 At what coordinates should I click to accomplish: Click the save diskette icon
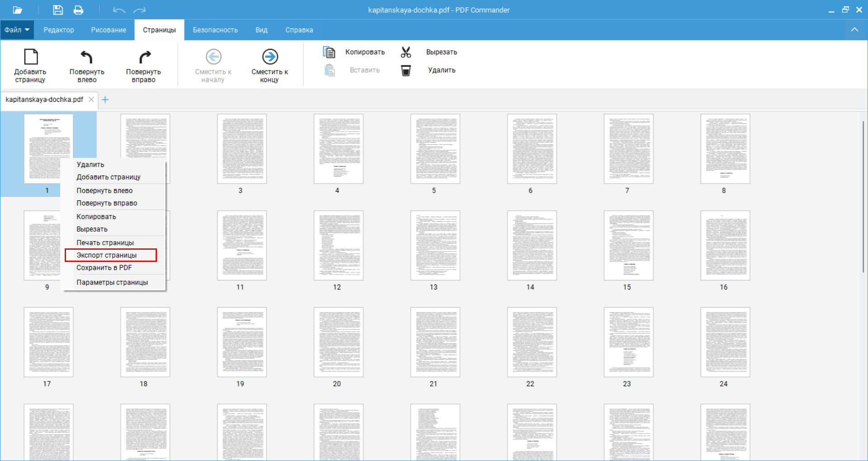[x=58, y=10]
